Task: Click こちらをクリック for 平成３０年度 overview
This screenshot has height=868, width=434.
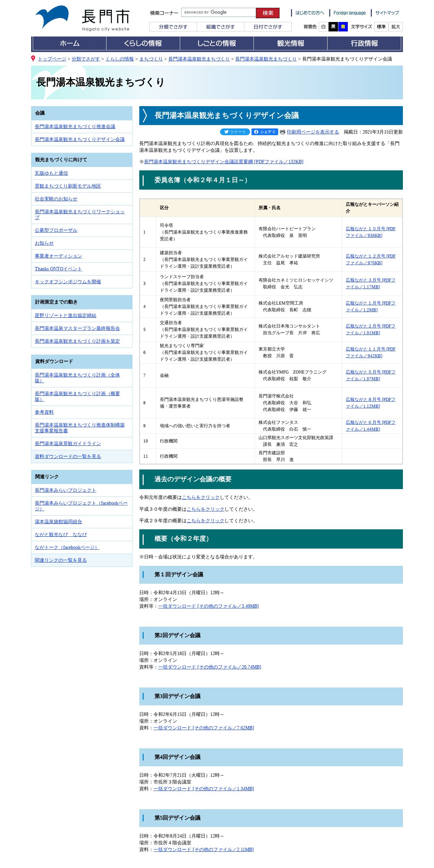Action: tap(206, 509)
